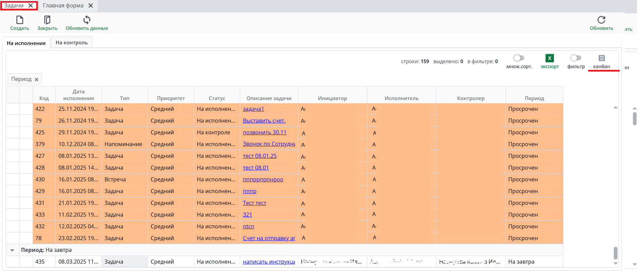Click the Обновить данные sync icon
The width and height of the screenshot is (644, 272).
point(87,20)
